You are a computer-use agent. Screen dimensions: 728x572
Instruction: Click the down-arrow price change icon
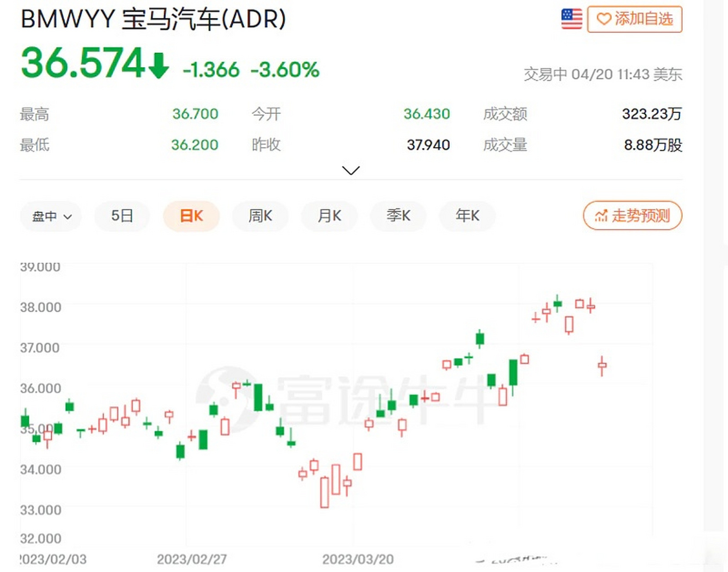pyautogui.click(x=158, y=65)
